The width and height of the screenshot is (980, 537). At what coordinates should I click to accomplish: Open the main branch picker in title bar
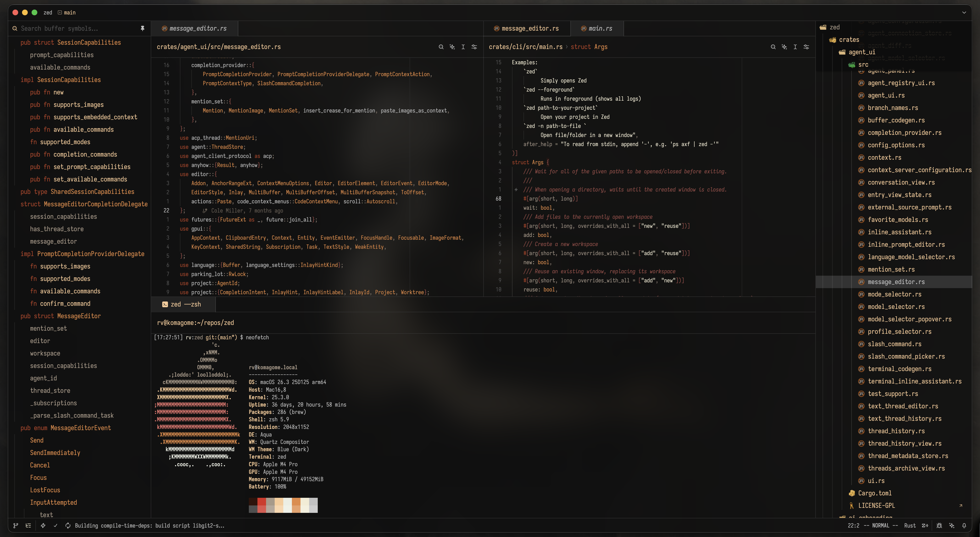(67, 12)
